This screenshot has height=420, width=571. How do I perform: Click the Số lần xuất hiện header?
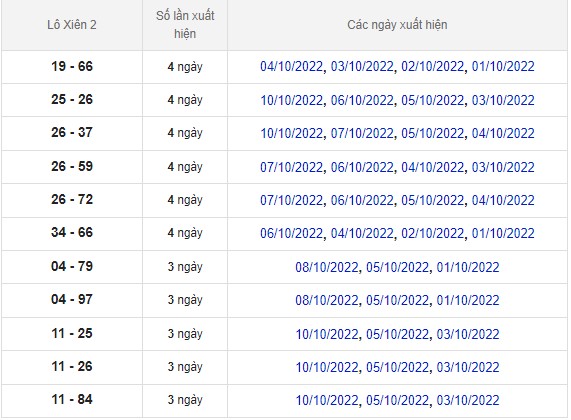[x=185, y=25]
